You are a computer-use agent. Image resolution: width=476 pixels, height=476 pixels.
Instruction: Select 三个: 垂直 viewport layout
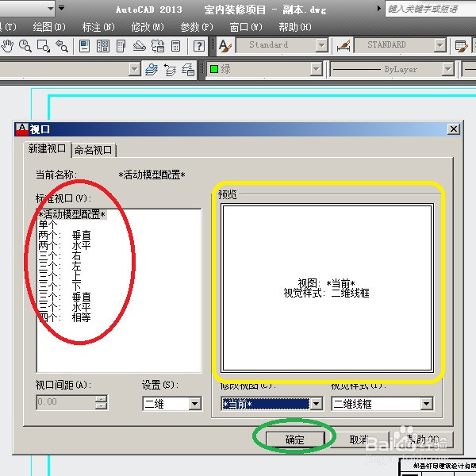(x=65, y=297)
